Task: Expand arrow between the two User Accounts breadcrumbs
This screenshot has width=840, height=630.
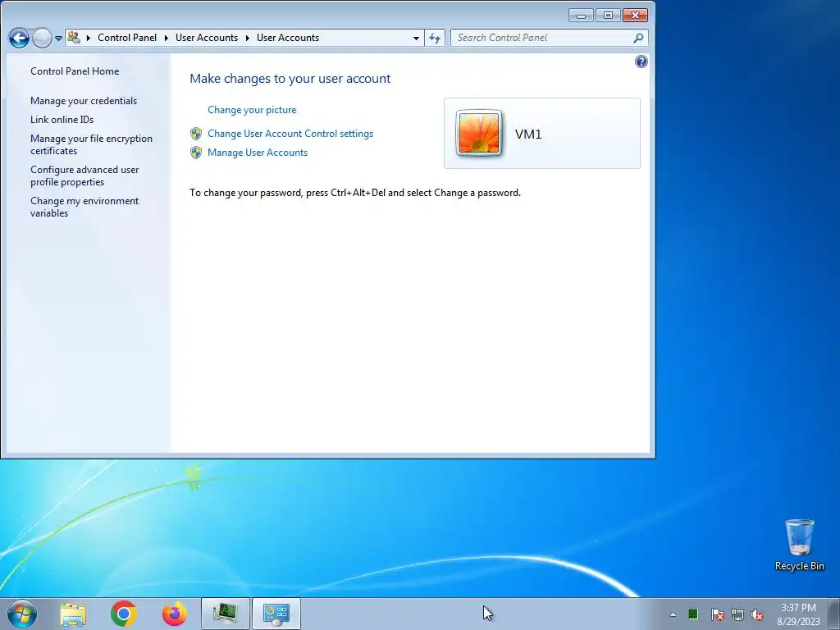Action: [x=248, y=38]
